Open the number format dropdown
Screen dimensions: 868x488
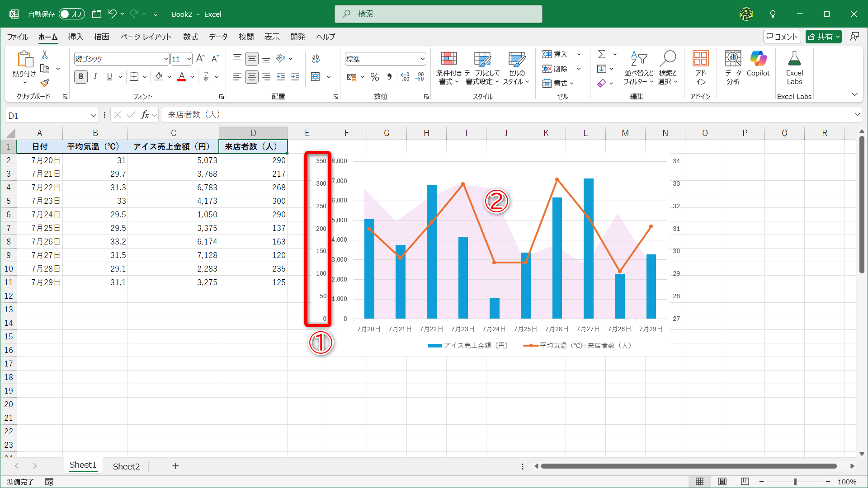pos(422,59)
